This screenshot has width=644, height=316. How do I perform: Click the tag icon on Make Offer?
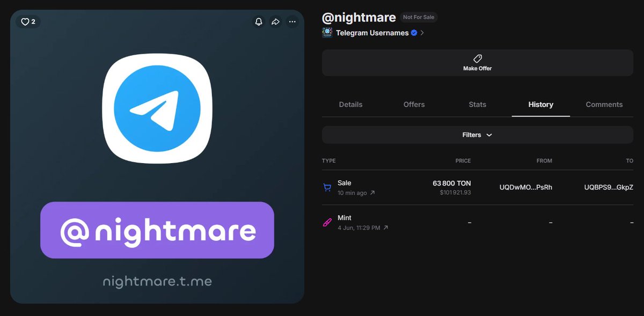477,58
